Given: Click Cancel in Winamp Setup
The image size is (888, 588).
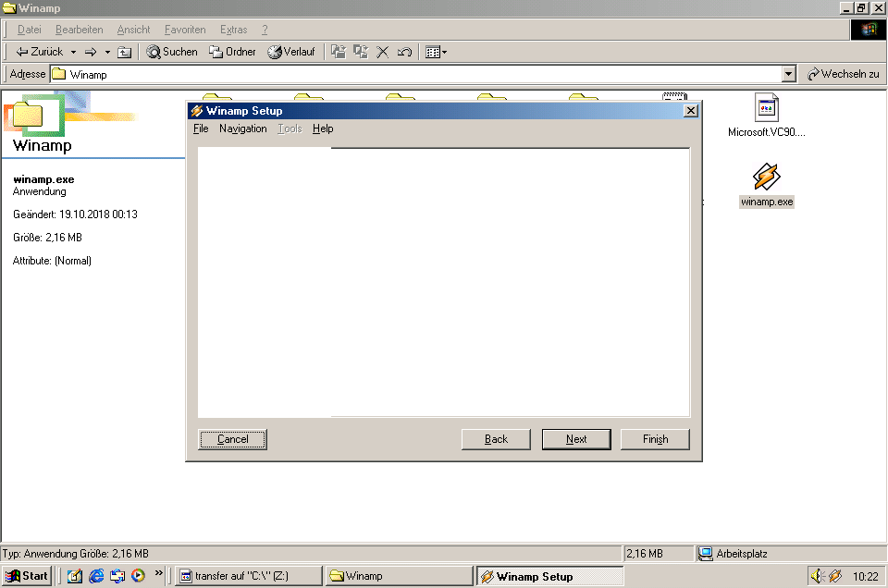Looking at the screenshot, I should click(232, 439).
